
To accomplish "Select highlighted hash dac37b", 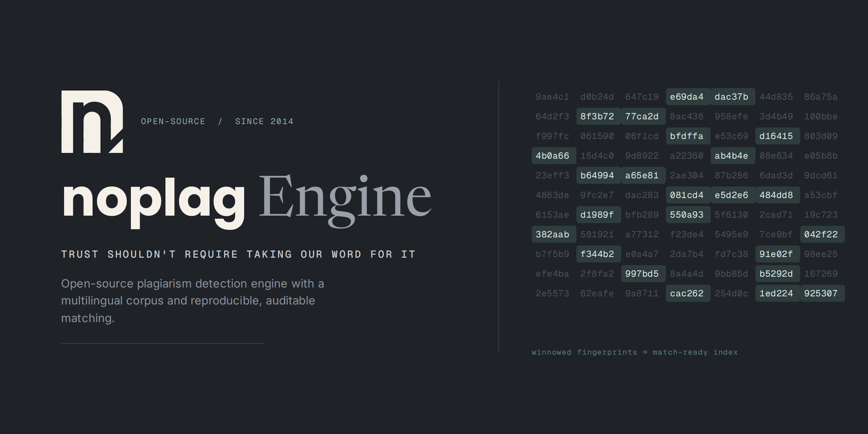I will tap(733, 97).
